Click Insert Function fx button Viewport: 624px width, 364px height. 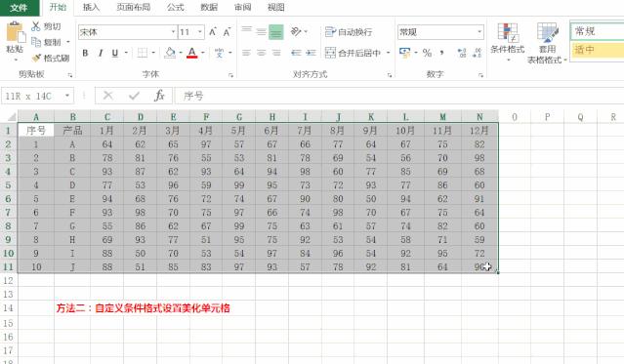[x=159, y=96]
